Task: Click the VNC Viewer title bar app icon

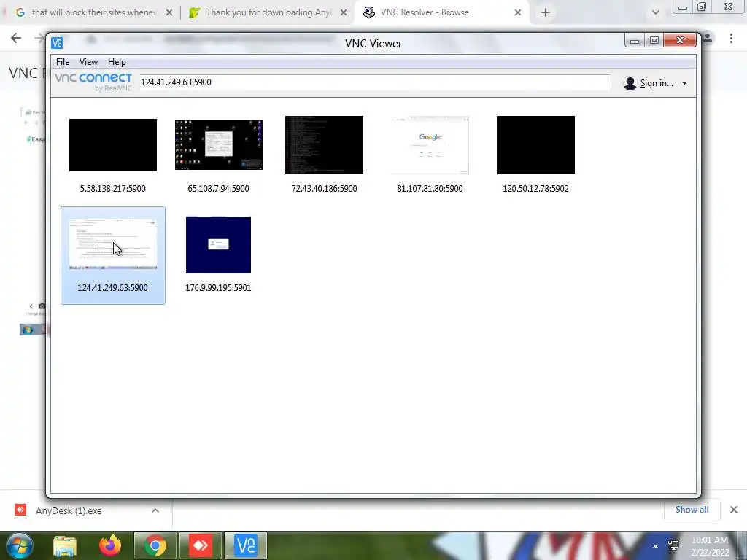Action: [57, 43]
